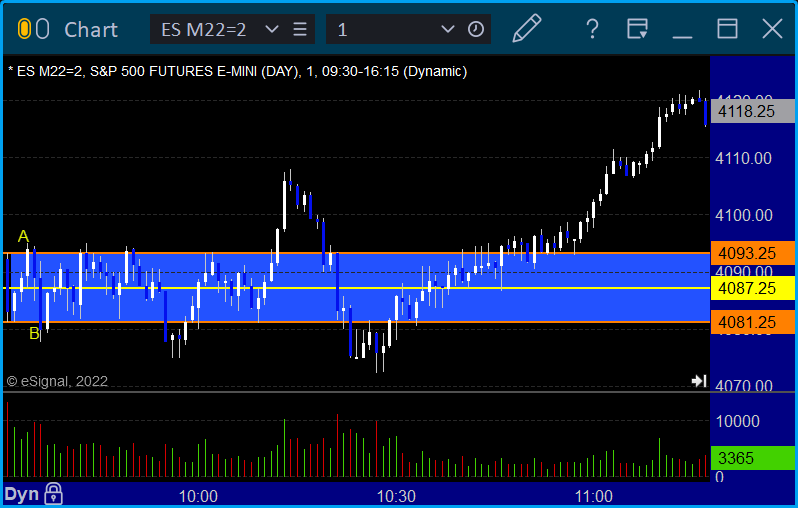This screenshot has height=508, width=798.
Task: Open the time template clock icon
Action: click(476, 29)
